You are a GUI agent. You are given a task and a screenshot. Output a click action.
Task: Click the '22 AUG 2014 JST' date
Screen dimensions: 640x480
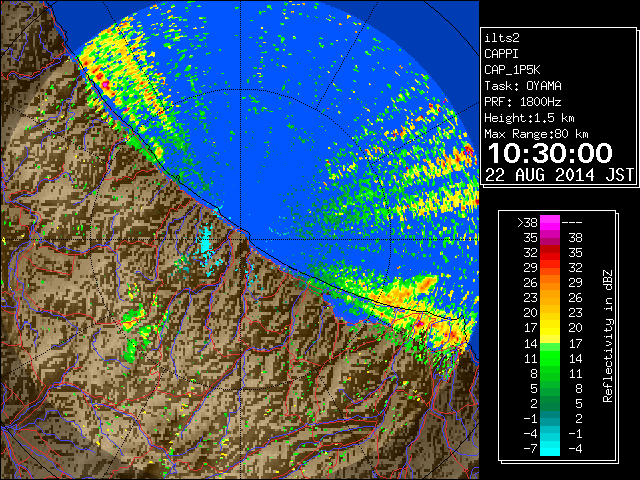[559, 175]
